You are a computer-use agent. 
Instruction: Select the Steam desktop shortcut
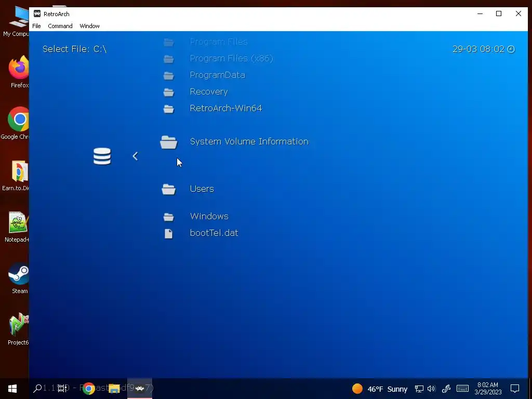(x=19, y=277)
